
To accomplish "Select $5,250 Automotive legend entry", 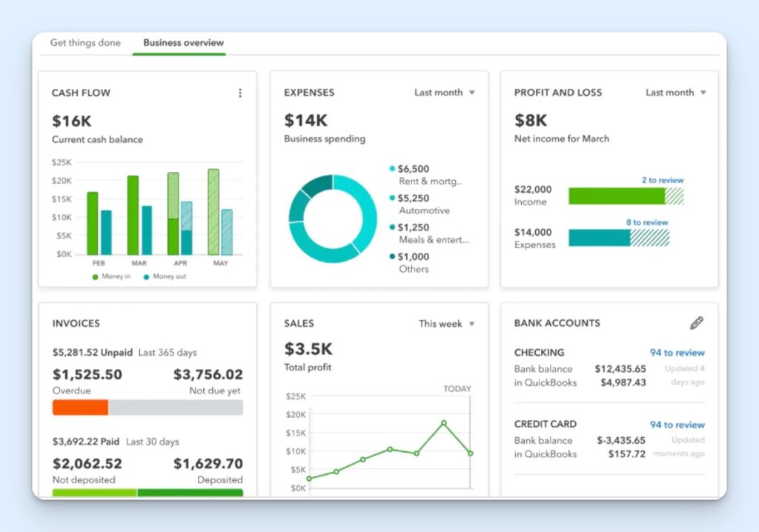I will click(420, 205).
